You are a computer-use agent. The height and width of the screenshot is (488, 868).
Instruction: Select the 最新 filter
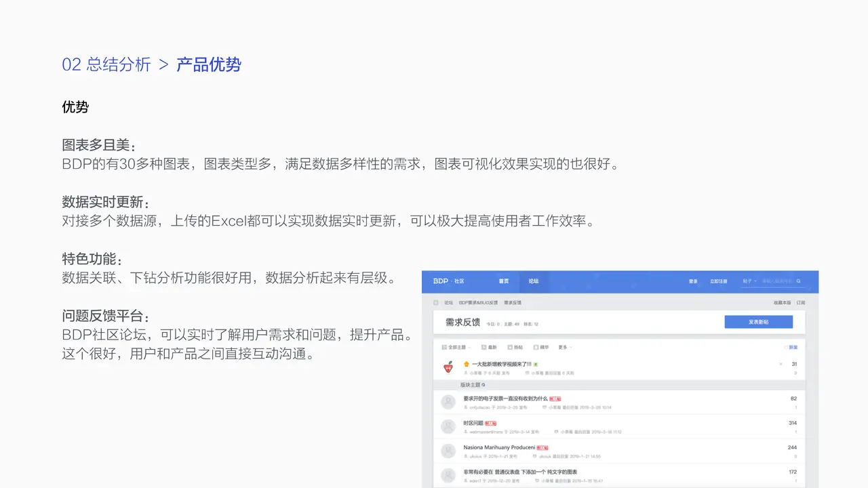pyautogui.click(x=489, y=347)
